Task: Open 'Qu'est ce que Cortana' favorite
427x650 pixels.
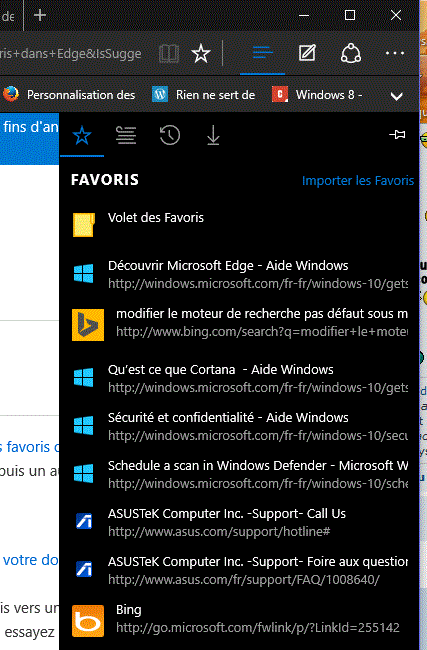Action: [x=239, y=378]
